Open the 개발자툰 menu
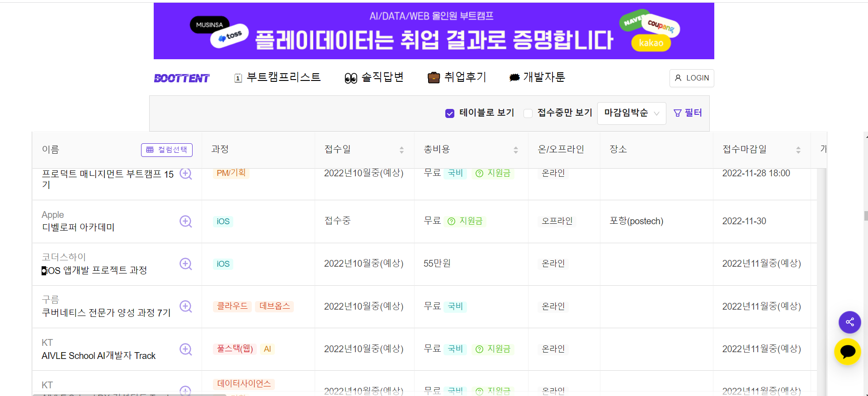This screenshot has width=868, height=396. 537,77
